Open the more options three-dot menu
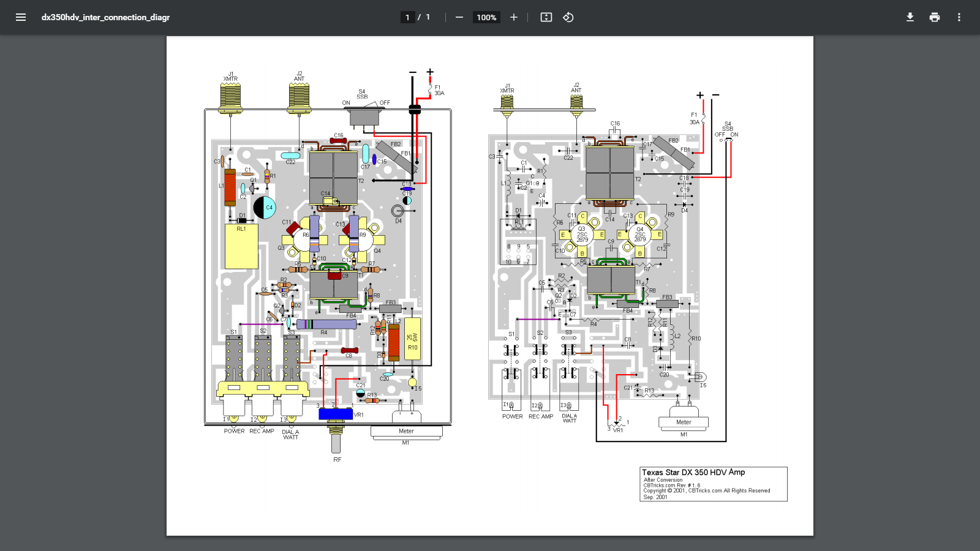Image resolution: width=980 pixels, height=551 pixels. coord(959,17)
